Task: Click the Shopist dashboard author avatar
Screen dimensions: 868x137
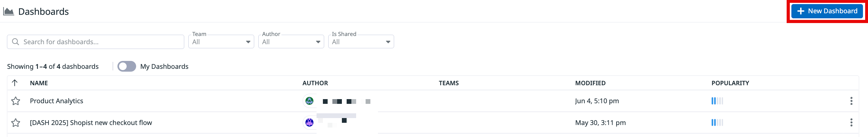Action: pyautogui.click(x=309, y=122)
